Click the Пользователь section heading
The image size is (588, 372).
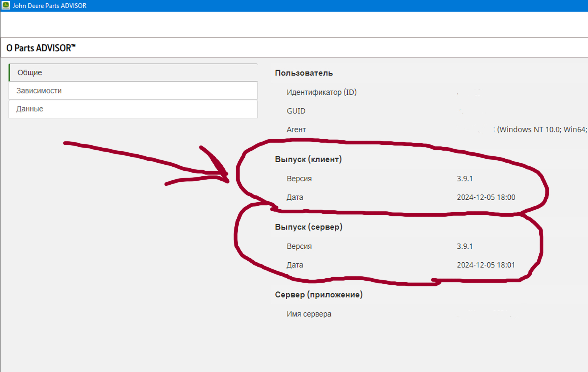click(x=304, y=73)
